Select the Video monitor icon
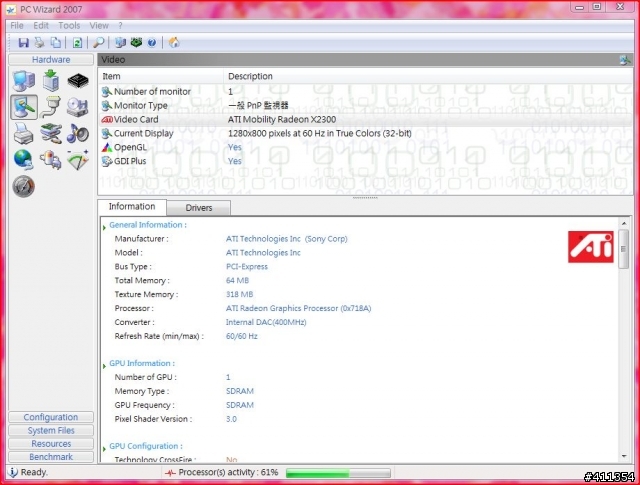The image size is (640, 485). point(24,107)
